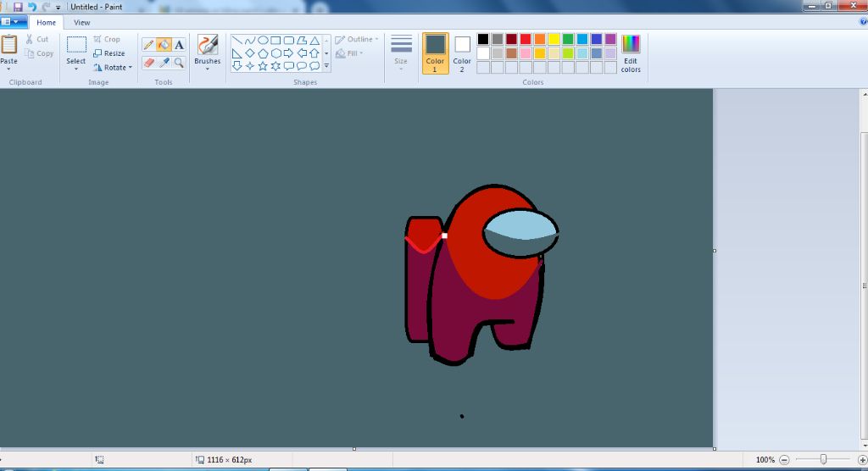The height and width of the screenshot is (471, 868).
Task: Pick the green color swatch
Action: pyautogui.click(x=568, y=39)
